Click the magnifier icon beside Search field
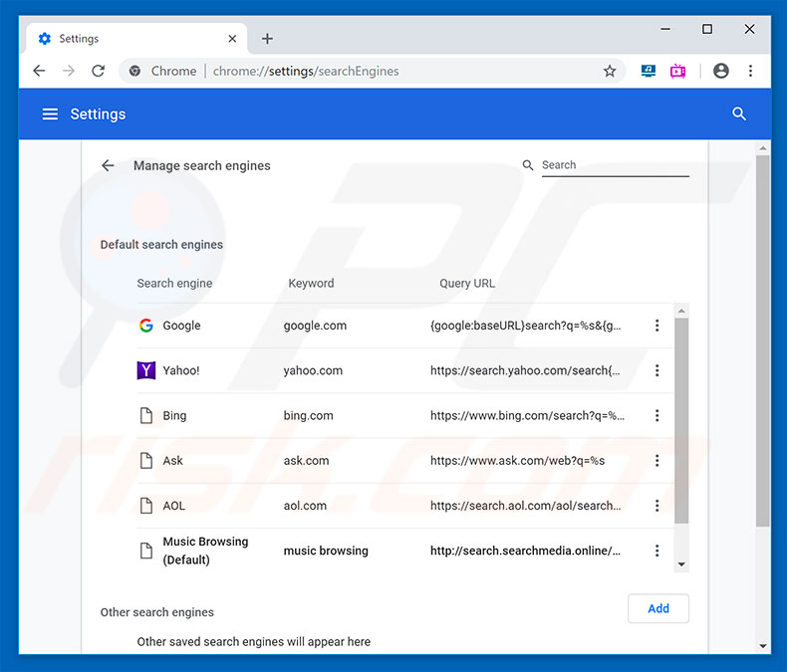787x672 pixels. (x=528, y=165)
